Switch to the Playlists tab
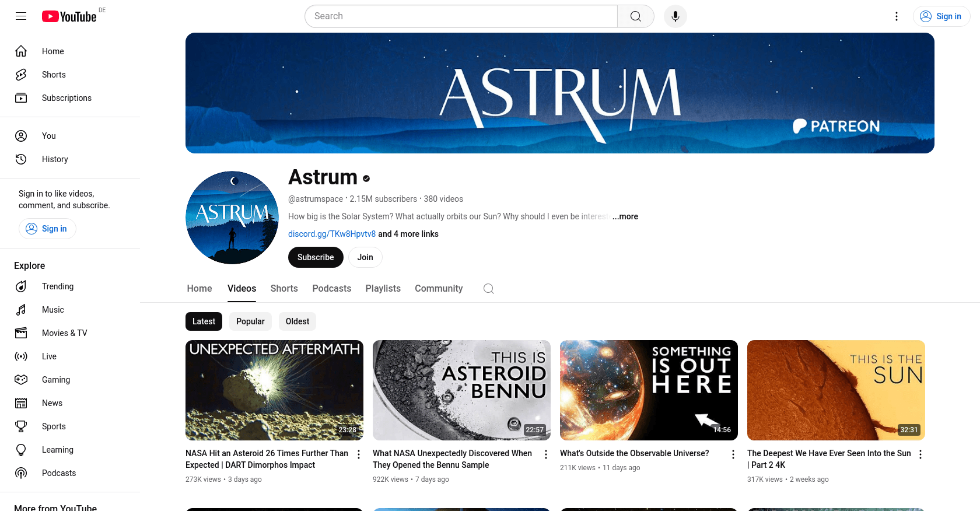 (383, 289)
